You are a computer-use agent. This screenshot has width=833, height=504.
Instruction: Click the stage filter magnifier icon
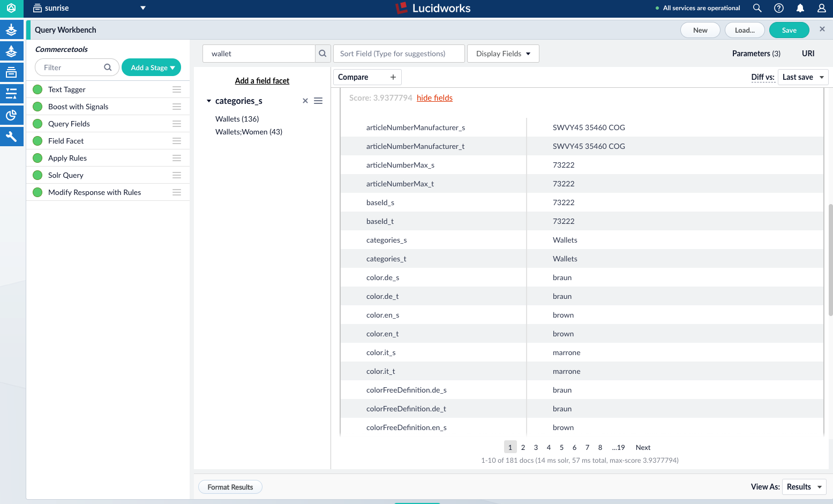pyautogui.click(x=108, y=67)
